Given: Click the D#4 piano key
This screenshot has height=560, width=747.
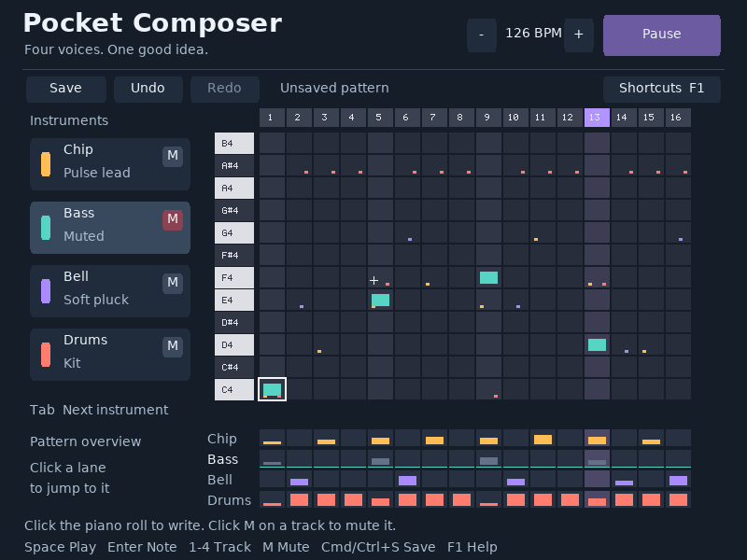Looking at the screenshot, I should click(234, 322).
